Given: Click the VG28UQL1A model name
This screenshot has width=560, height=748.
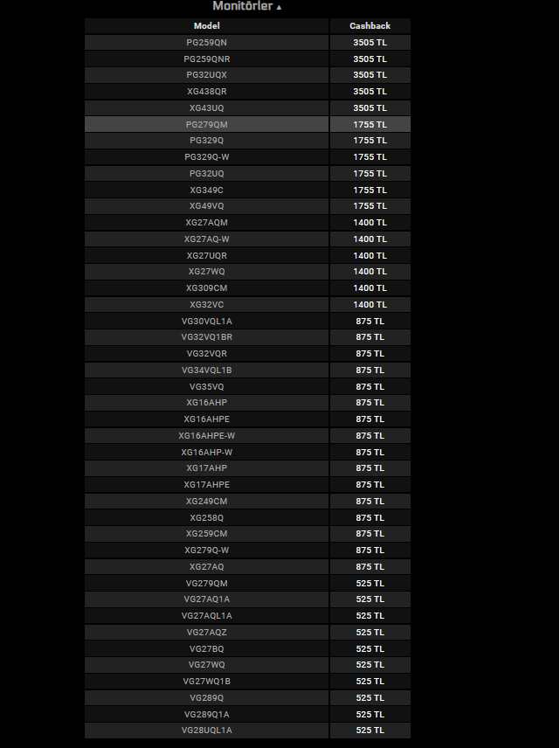Looking at the screenshot, I should coord(207,730).
